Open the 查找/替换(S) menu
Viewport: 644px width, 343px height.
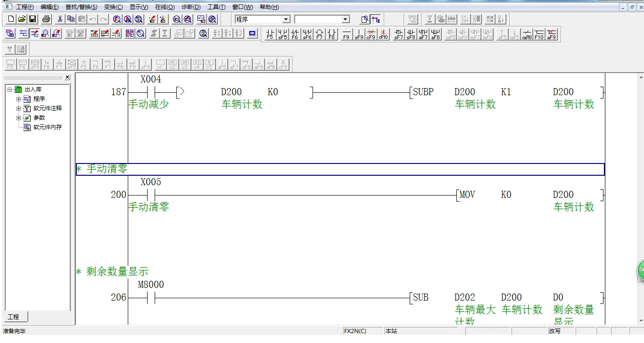[x=81, y=7]
